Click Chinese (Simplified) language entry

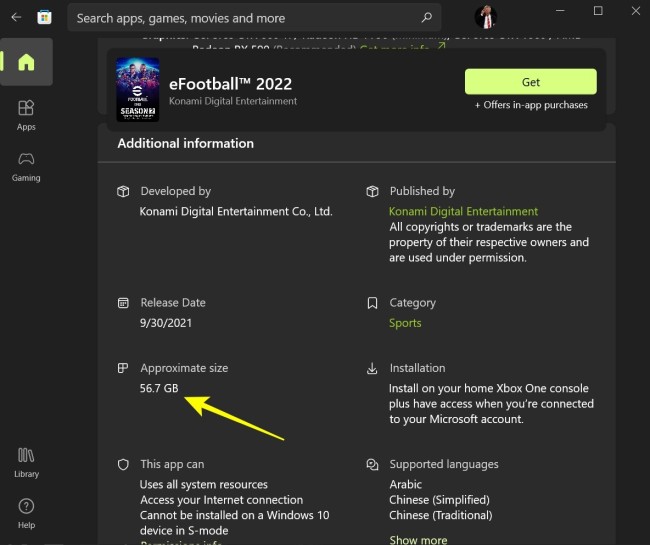439,500
